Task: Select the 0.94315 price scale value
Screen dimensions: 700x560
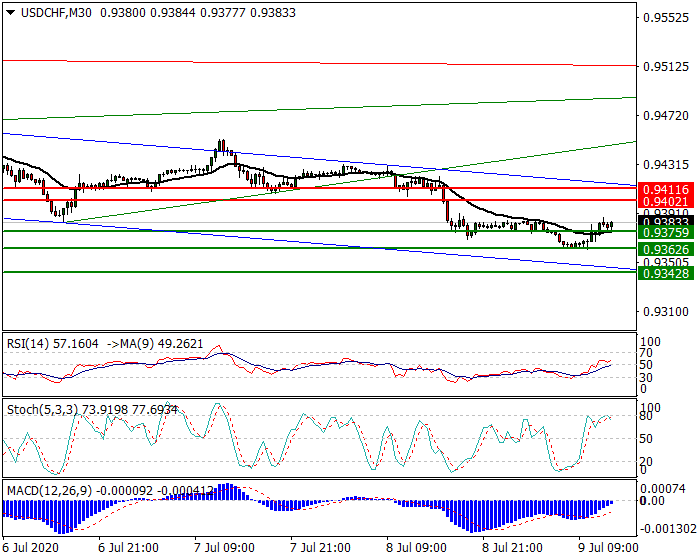Action: [666, 165]
